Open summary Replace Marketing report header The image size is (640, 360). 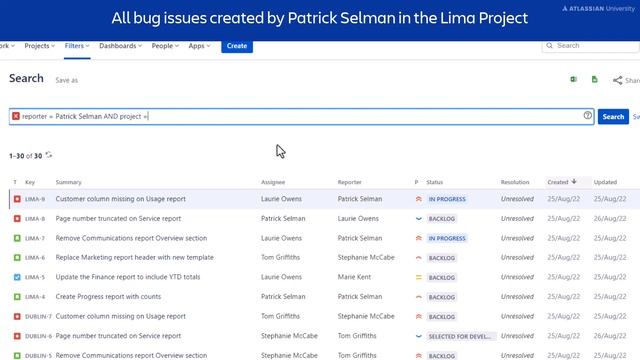pos(135,258)
